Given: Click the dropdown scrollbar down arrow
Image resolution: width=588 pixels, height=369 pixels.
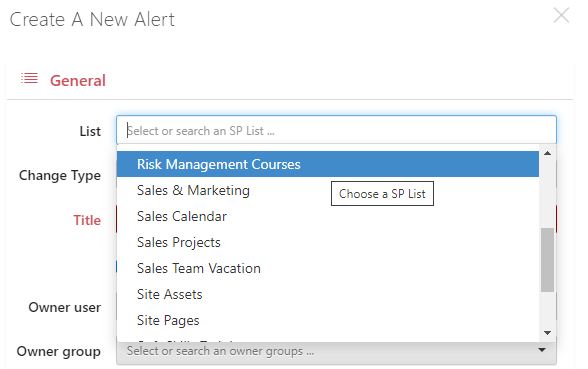Looking at the screenshot, I should point(548,333).
